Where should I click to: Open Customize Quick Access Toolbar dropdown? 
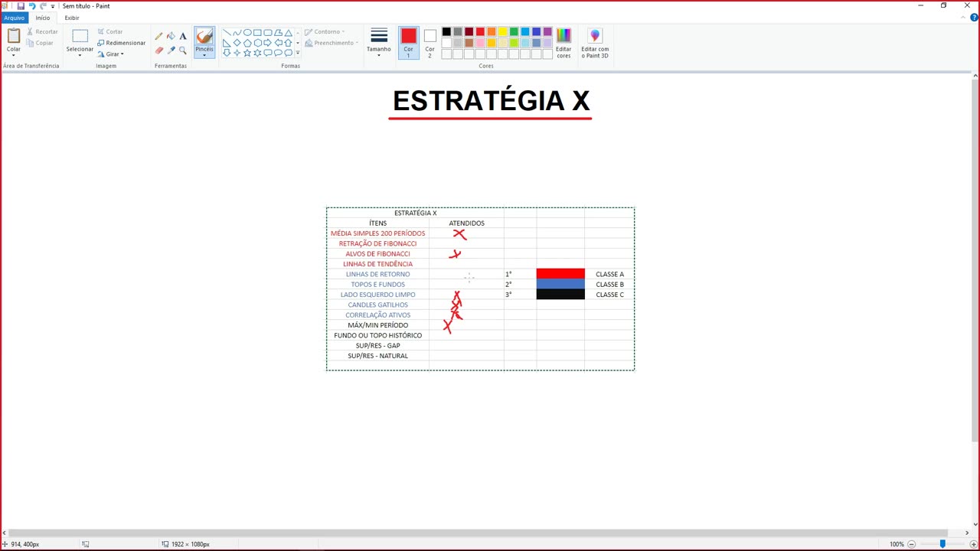tap(53, 6)
